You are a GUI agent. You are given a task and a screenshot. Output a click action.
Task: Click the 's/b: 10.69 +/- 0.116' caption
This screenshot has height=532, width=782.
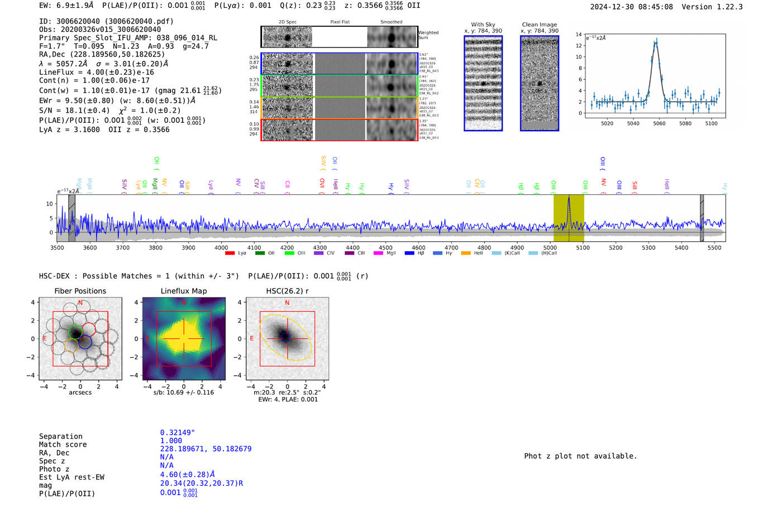point(184,392)
